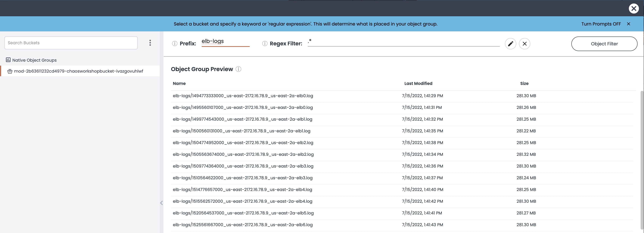Click the Prefix info icon
This screenshot has width=644, height=233.
tap(174, 43)
